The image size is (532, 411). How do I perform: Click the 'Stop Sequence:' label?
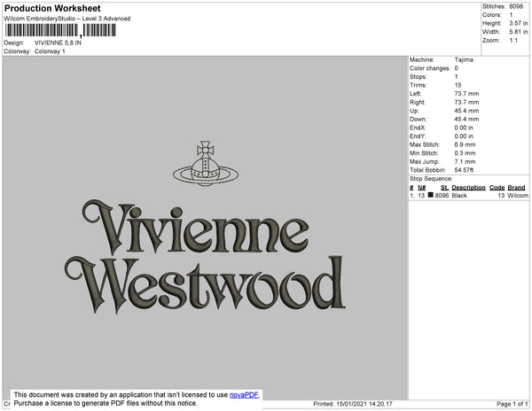(x=431, y=179)
